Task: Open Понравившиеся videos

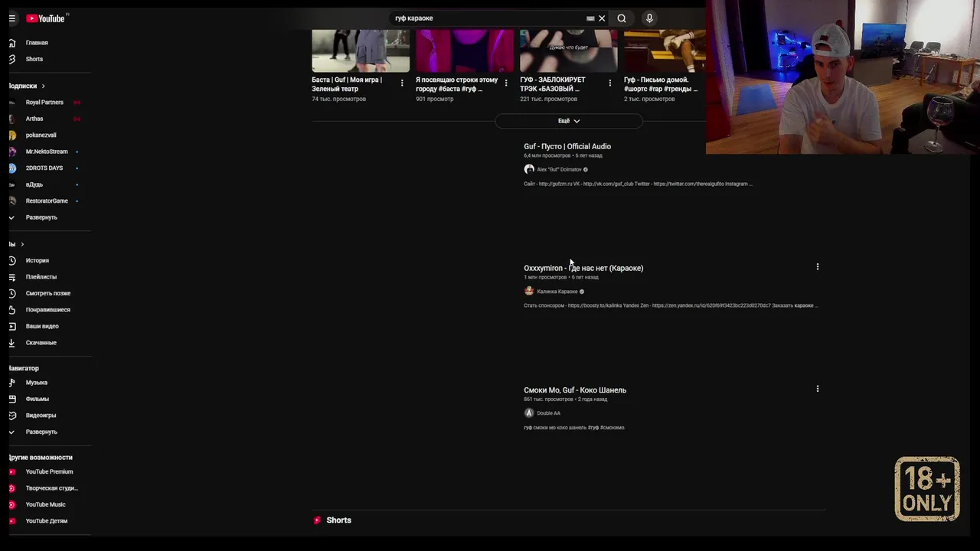Action: pyautogui.click(x=47, y=310)
